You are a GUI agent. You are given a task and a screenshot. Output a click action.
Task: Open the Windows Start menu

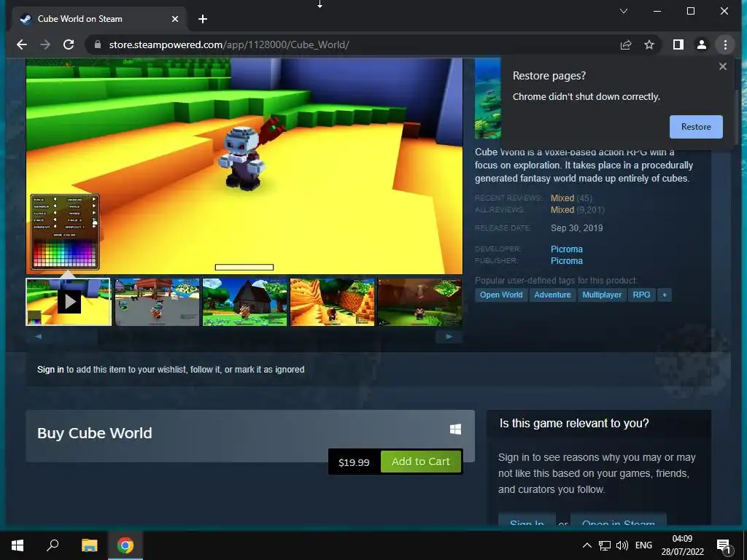pyautogui.click(x=18, y=545)
